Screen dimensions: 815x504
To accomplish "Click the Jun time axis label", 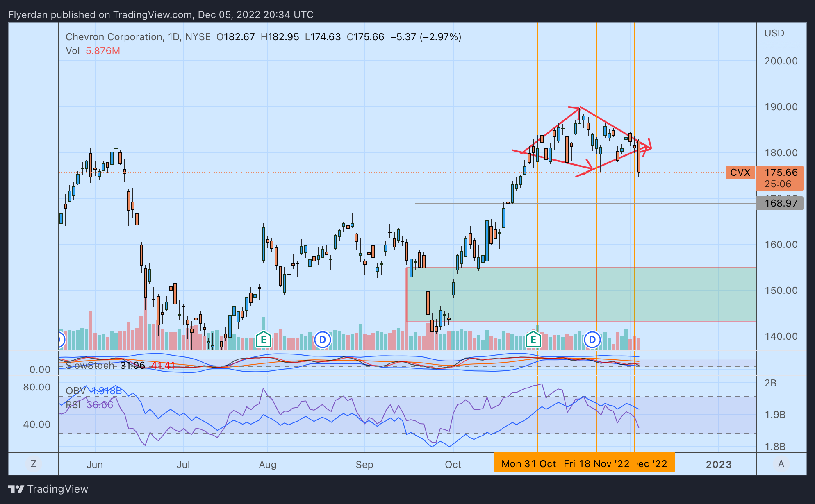I will pos(95,465).
